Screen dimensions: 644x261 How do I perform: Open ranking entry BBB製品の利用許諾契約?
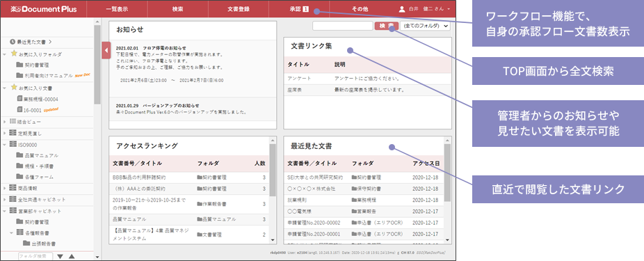139,177
